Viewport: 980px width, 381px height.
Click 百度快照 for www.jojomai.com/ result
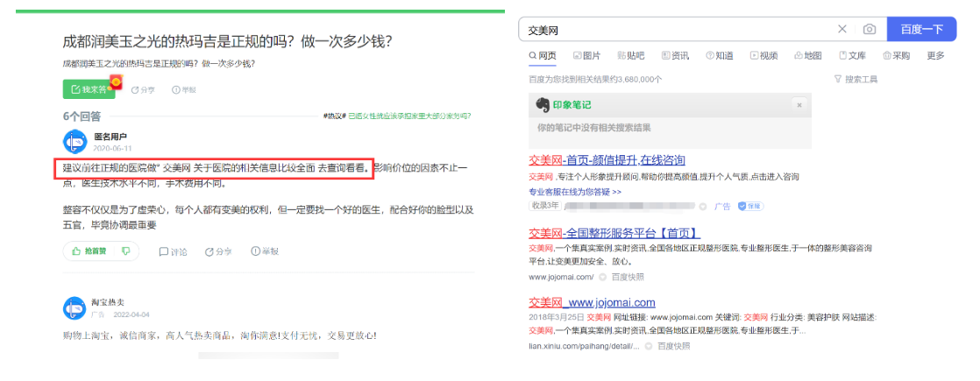click(x=628, y=277)
